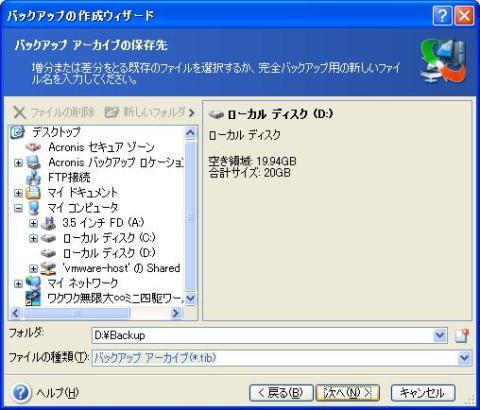480x410 pixels.
Task: Expand Acronis バックアップ ロケーション node
Action: [x=18, y=163]
